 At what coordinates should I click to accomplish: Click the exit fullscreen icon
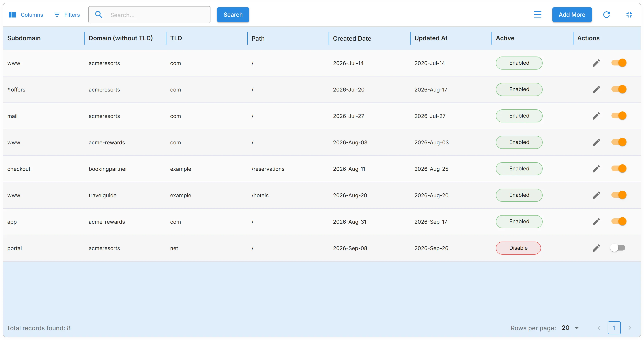pos(629,15)
